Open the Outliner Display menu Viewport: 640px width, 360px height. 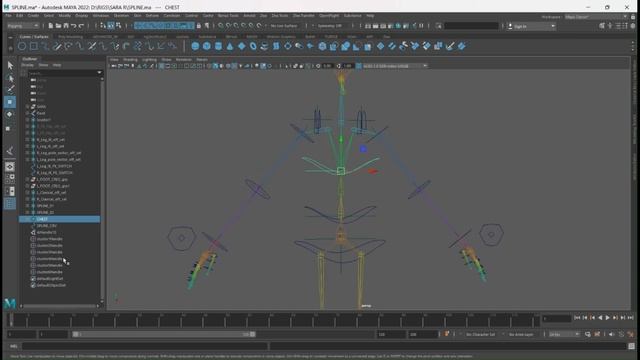[x=28, y=65]
